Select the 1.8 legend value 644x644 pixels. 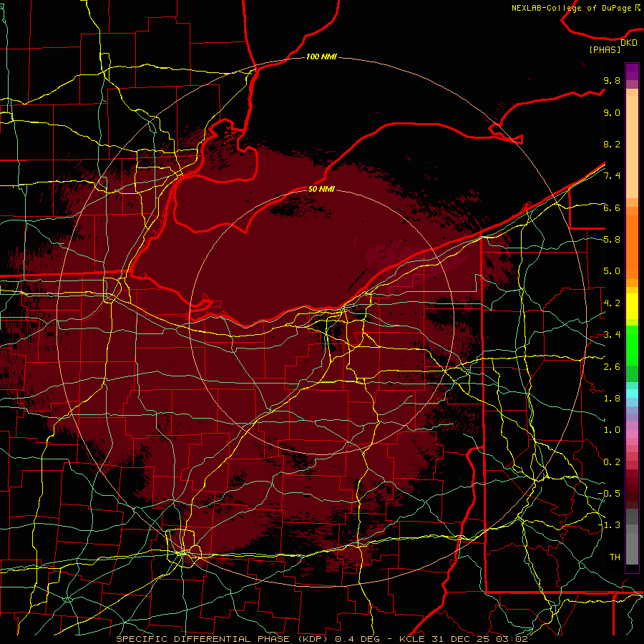click(612, 399)
